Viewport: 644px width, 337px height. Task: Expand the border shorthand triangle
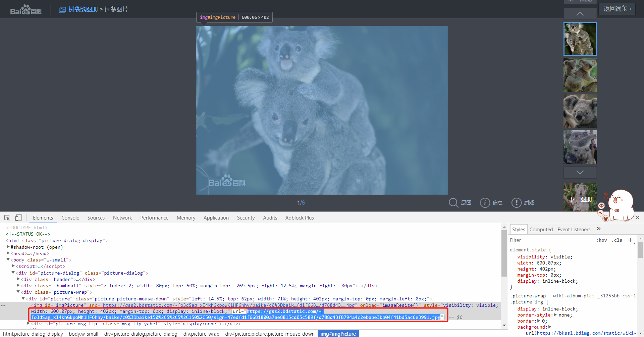(539, 321)
